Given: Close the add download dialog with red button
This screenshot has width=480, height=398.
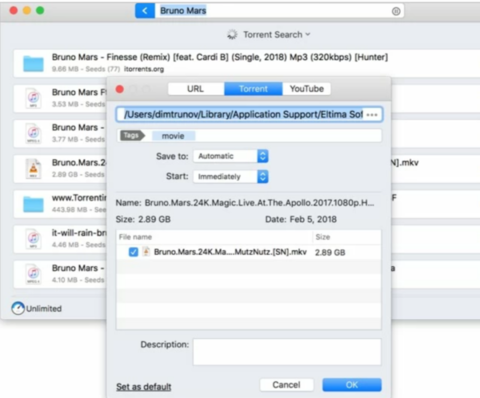Looking at the screenshot, I should [120, 89].
